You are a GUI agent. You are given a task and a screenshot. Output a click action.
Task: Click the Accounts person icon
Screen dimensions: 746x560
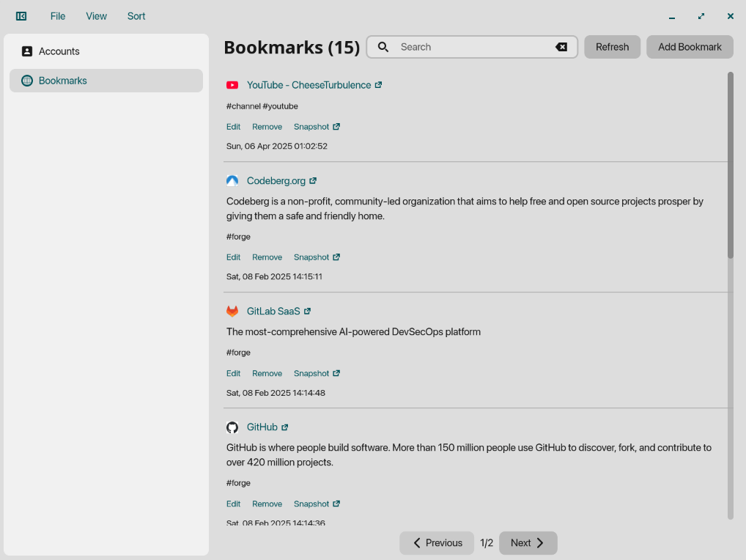[27, 51]
